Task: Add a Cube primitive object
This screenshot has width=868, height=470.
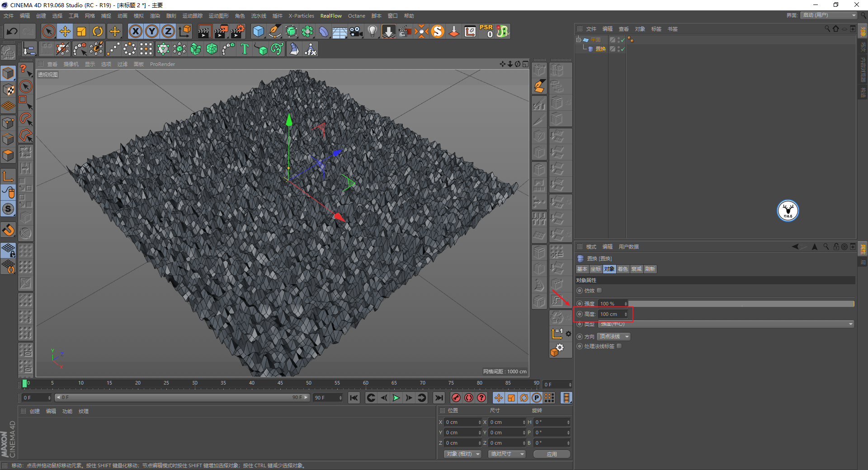Action: pyautogui.click(x=258, y=31)
